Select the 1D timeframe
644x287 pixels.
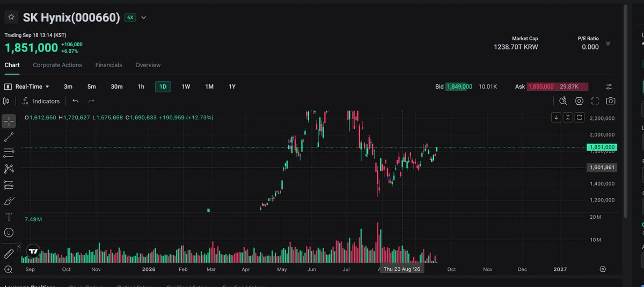point(163,87)
